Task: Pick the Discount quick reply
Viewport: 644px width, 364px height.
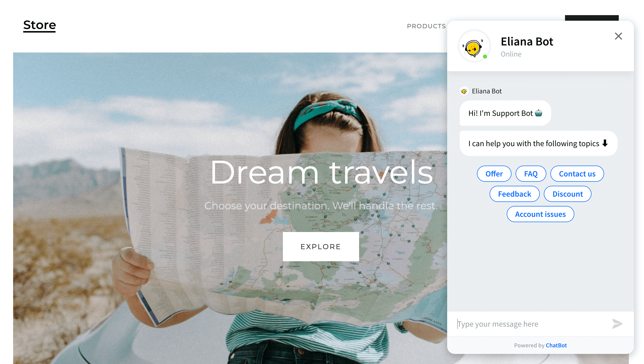Action: (568, 194)
